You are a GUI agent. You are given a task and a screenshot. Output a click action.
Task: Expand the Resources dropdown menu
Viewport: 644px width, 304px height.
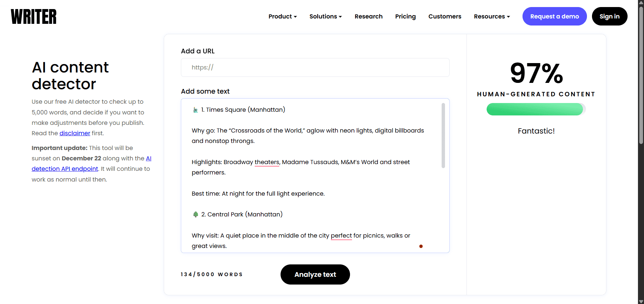click(492, 16)
